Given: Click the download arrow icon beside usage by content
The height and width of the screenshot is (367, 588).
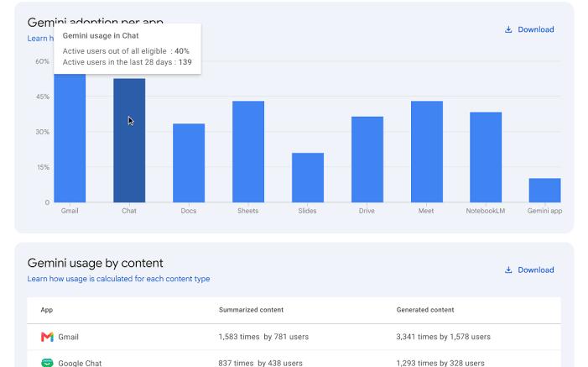Looking at the screenshot, I should (508, 270).
